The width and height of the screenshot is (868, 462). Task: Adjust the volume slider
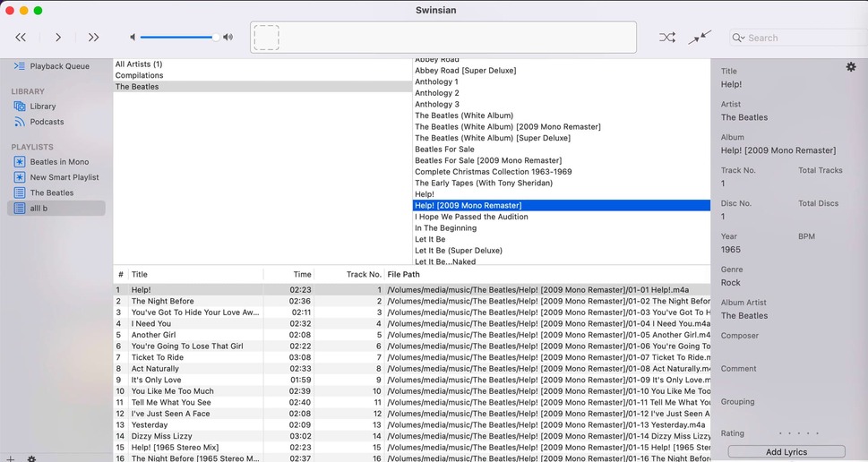click(179, 37)
